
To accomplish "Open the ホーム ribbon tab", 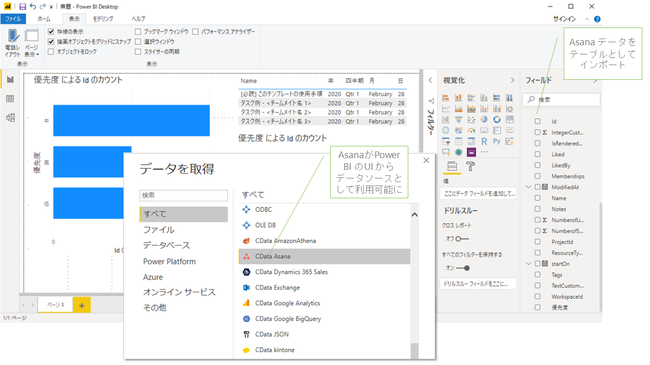I will click(44, 19).
